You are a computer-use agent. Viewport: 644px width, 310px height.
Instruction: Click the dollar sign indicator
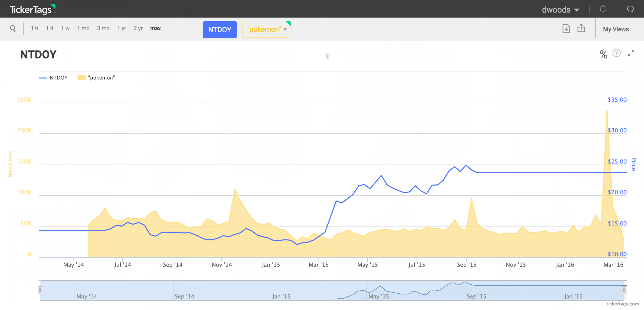(327, 56)
